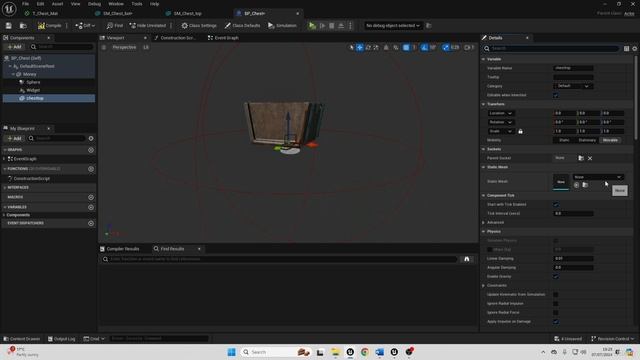Toggle Hide Unrelated in toolbar

(x=148, y=26)
